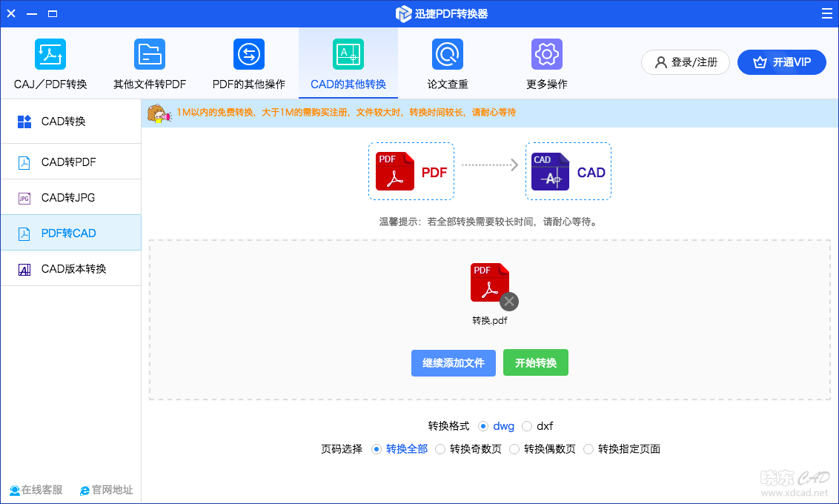Click the mascot announcement icon

tap(159, 113)
